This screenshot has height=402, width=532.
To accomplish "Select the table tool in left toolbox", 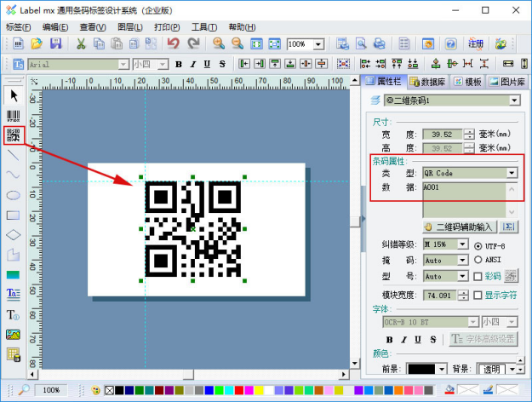I will click(14, 354).
